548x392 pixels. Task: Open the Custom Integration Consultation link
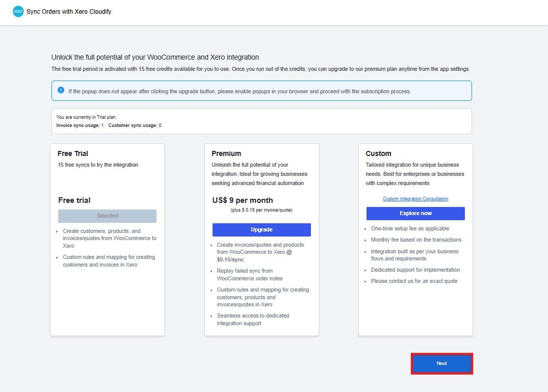pyautogui.click(x=415, y=198)
